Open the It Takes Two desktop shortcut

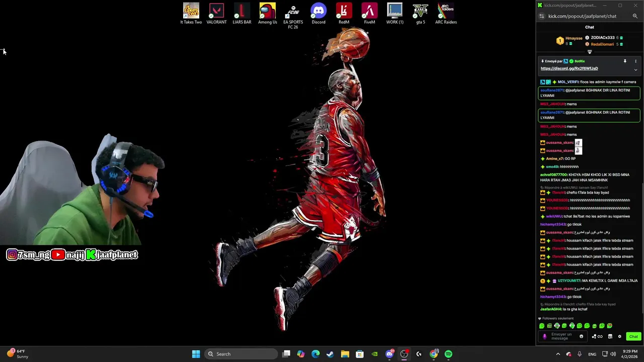coord(191,14)
